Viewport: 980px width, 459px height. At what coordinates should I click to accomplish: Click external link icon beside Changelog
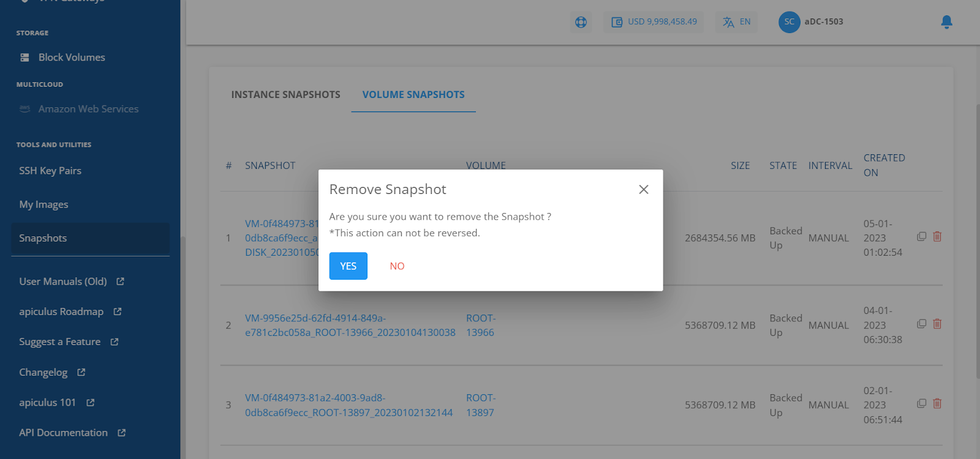tap(81, 372)
